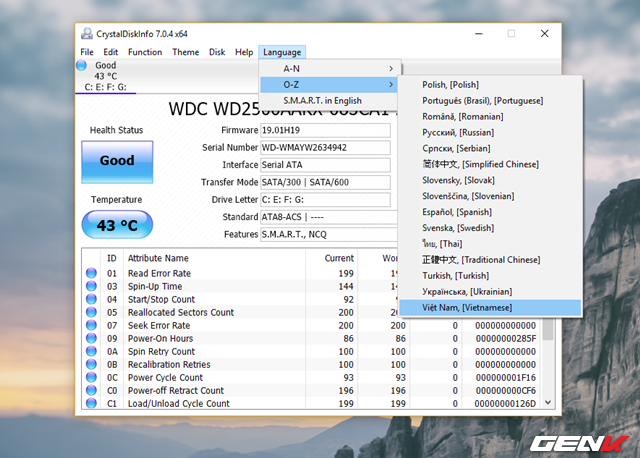Click the Drive Letter field
Viewport: 640px width, 458px height.
[x=325, y=200]
